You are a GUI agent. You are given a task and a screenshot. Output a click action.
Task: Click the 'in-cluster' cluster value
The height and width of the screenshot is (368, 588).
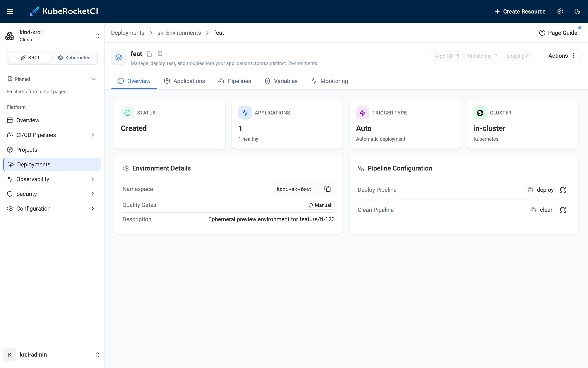click(x=489, y=128)
